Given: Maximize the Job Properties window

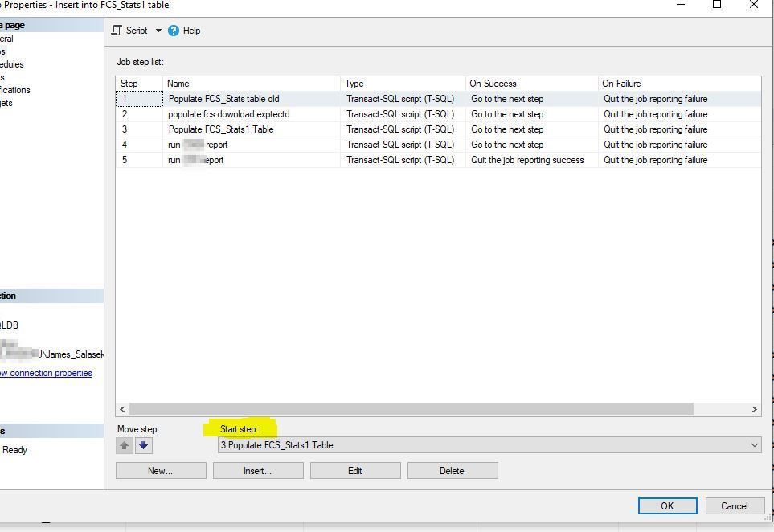Looking at the screenshot, I should click(x=717, y=5).
